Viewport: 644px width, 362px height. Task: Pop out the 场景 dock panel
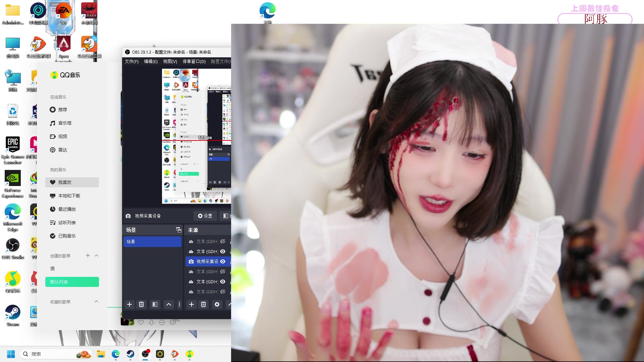(178, 230)
